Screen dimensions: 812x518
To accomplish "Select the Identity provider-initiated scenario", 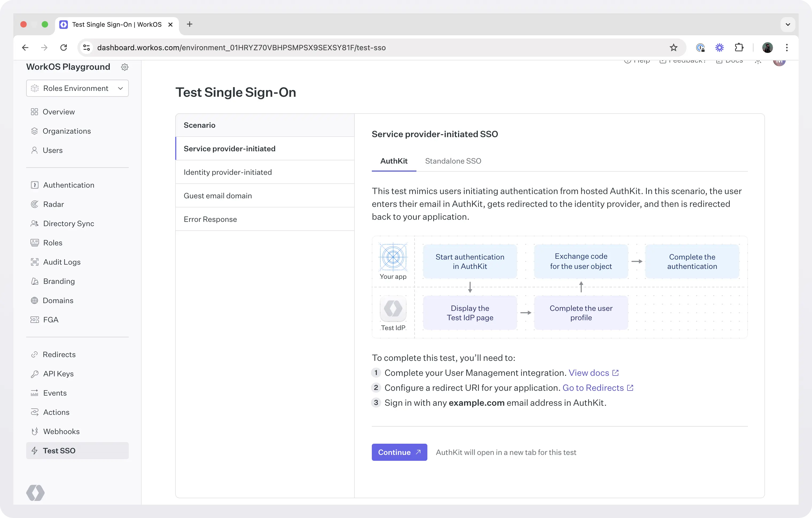I will (x=265, y=172).
